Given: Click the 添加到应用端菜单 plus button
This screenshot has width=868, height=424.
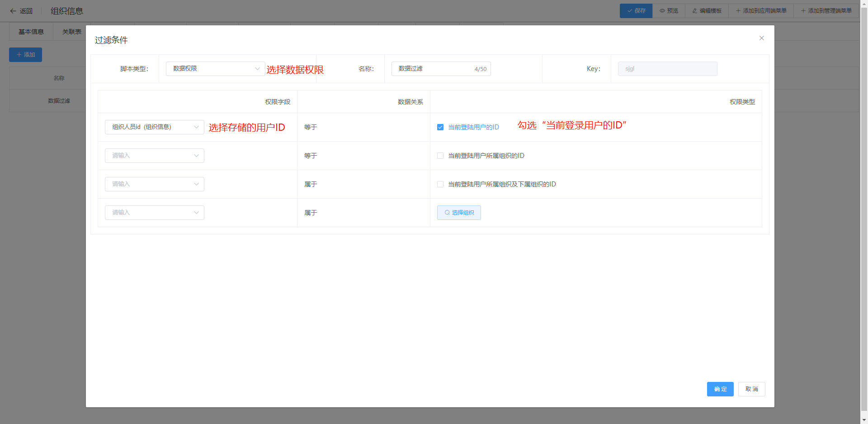Looking at the screenshot, I should point(761,11).
